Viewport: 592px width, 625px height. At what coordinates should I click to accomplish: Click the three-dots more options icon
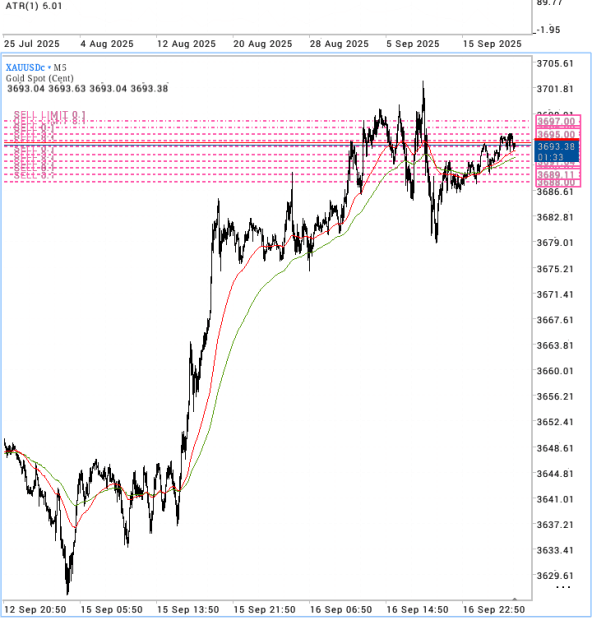click(x=563, y=587)
